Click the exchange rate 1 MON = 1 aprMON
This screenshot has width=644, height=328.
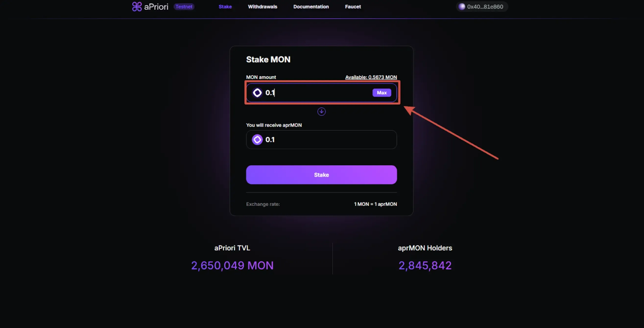[375, 204]
